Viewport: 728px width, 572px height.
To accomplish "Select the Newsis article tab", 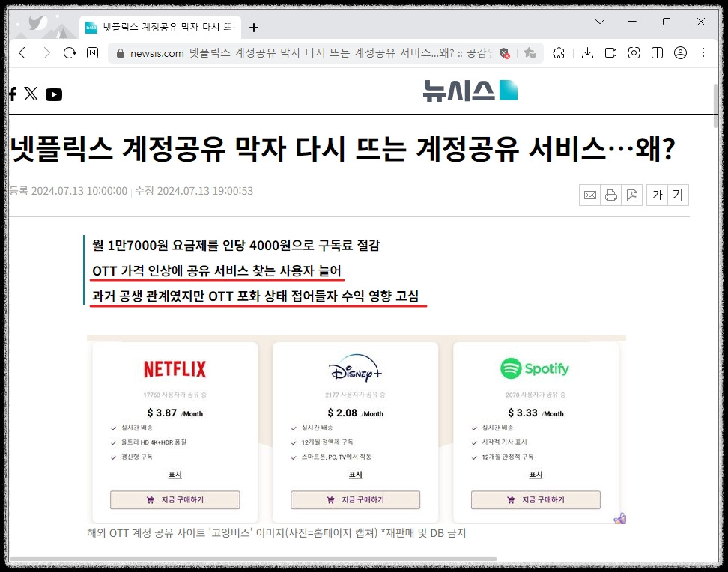I will 160,28.
